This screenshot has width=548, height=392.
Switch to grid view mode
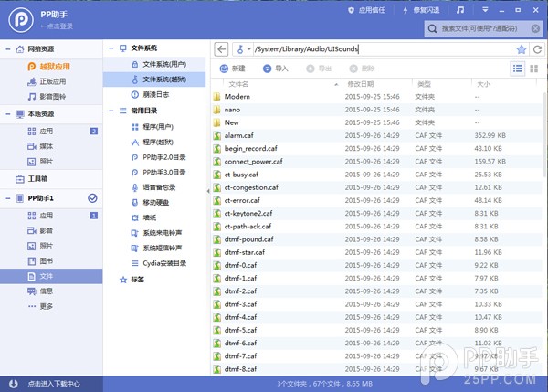[x=534, y=69]
